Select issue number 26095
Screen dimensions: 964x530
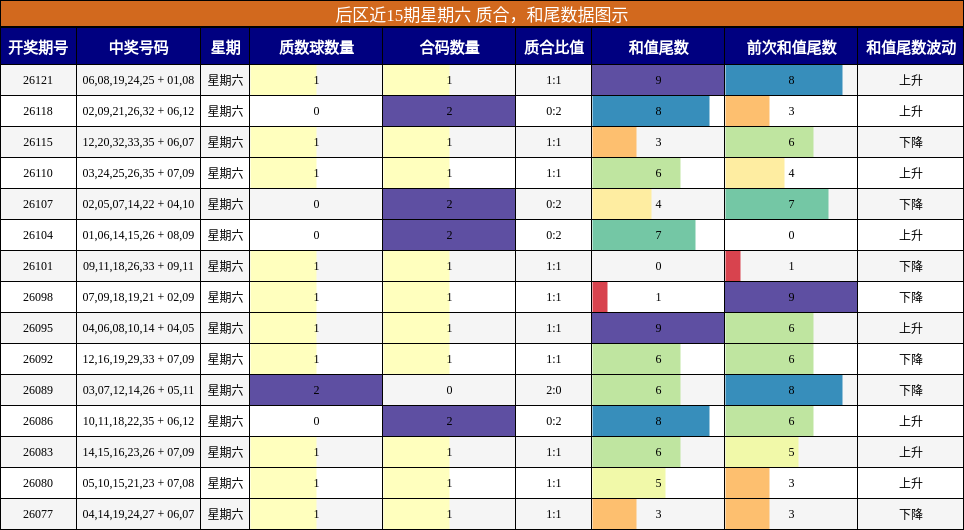38,328
